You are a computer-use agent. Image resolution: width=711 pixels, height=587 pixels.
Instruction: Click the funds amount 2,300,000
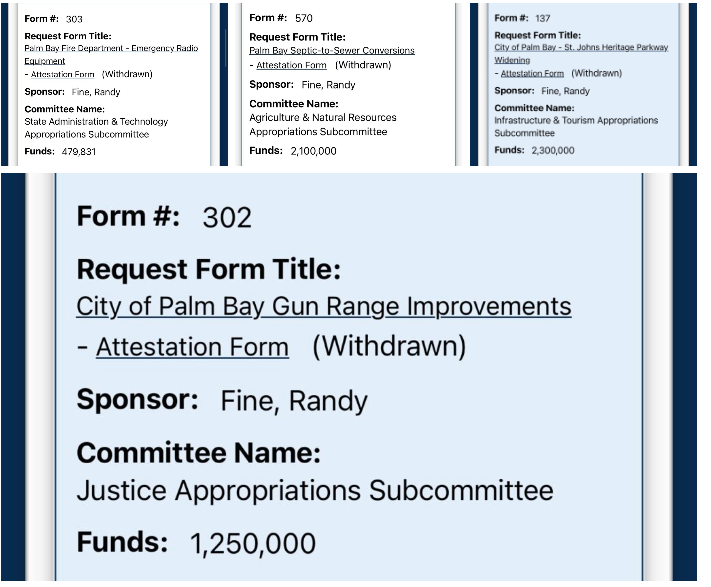tap(551, 150)
